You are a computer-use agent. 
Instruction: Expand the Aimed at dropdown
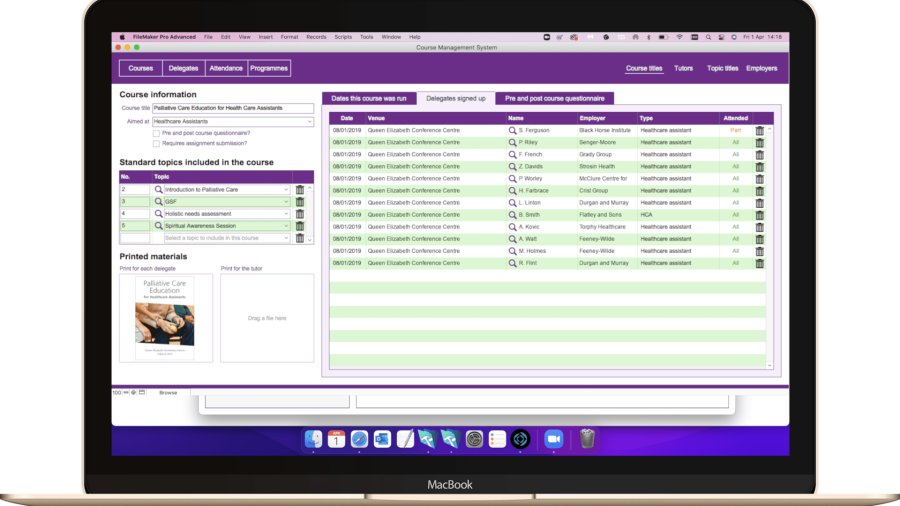[x=309, y=121]
